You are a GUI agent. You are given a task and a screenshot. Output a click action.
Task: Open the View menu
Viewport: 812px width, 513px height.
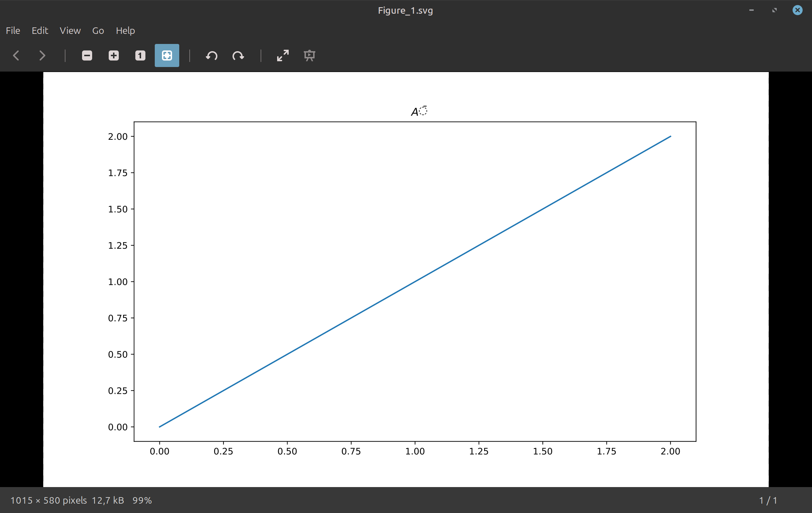point(70,31)
